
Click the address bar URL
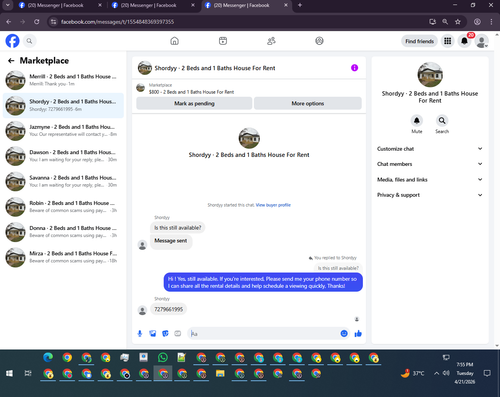point(117,22)
